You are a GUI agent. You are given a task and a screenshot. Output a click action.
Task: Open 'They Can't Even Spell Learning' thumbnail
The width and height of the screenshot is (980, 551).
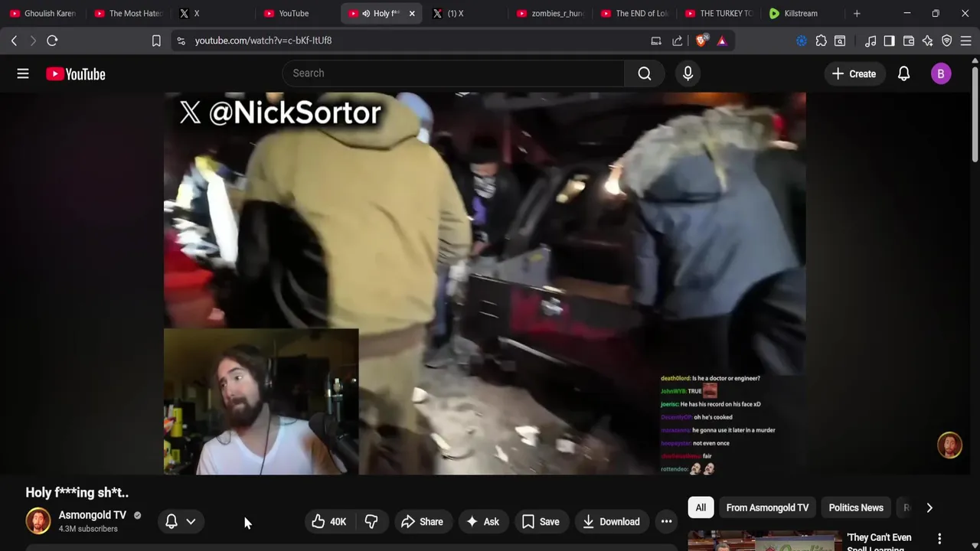point(764,541)
